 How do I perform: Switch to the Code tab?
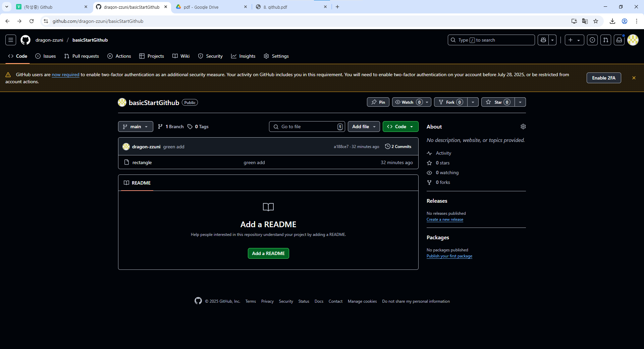pyautogui.click(x=18, y=56)
